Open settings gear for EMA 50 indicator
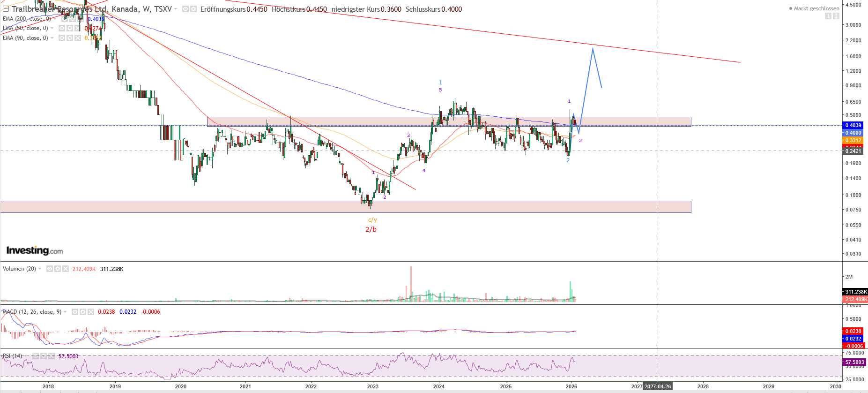This screenshot has width=868, height=393. click(x=69, y=28)
